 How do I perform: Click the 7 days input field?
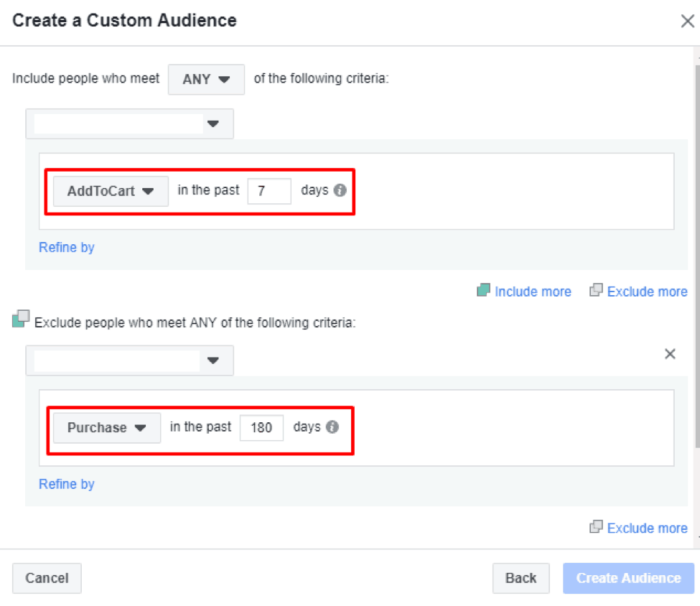269,192
